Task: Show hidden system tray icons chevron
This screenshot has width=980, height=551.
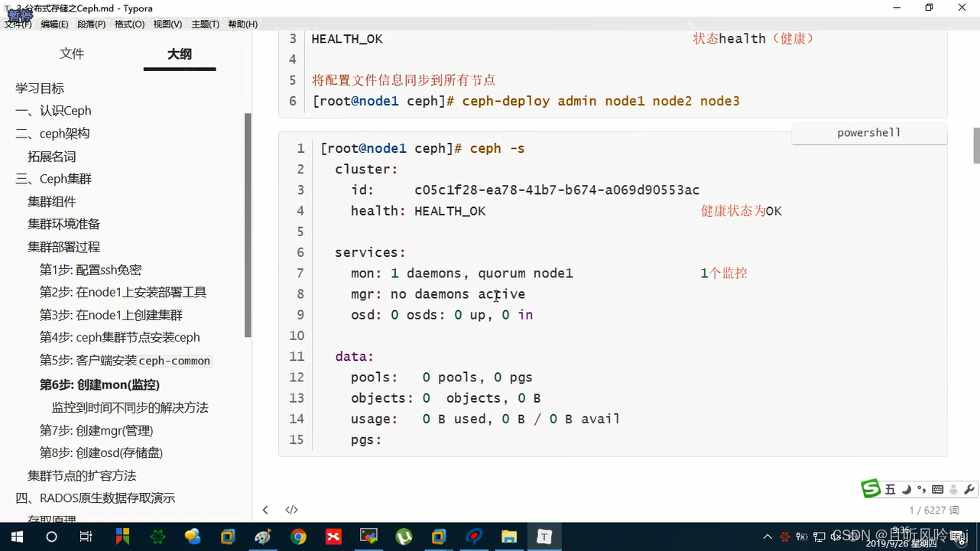Action: tap(767, 536)
